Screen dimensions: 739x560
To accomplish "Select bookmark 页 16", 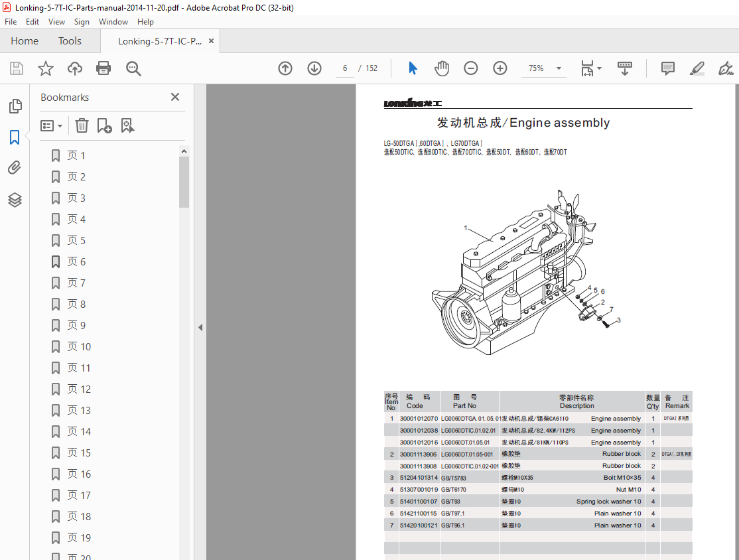I will [79, 474].
